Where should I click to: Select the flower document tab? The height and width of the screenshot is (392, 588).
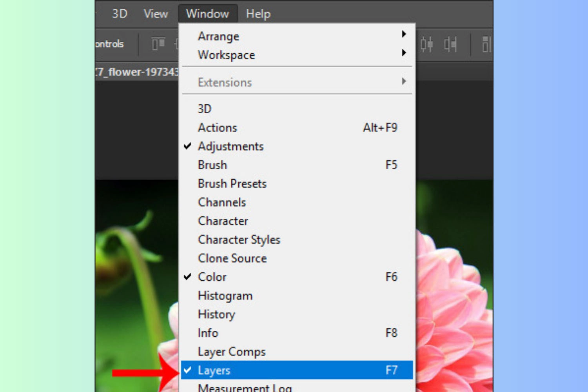(137, 72)
